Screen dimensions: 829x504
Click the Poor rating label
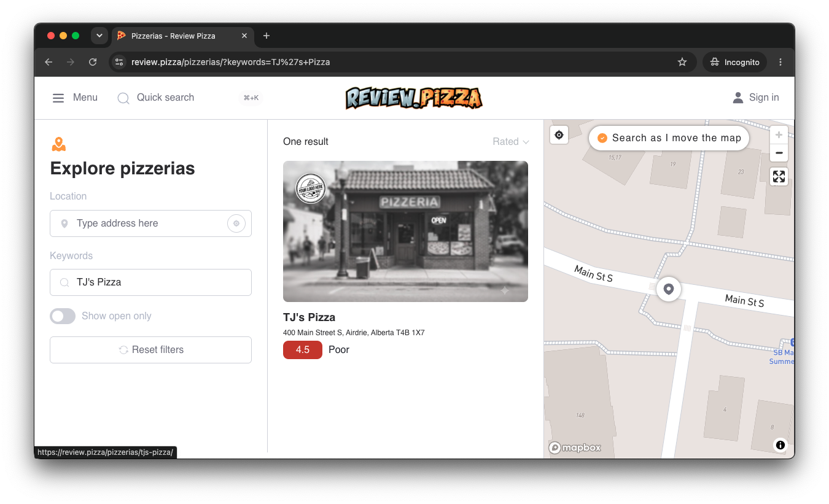tap(339, 350)
